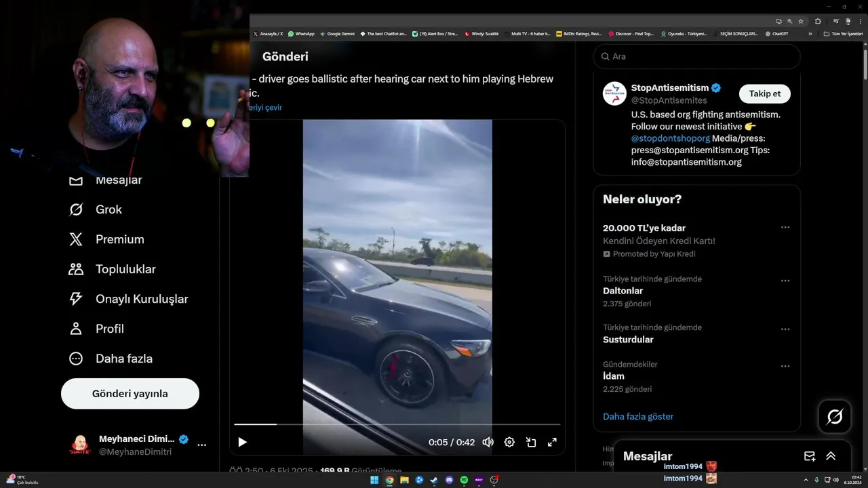The width and height of the screenshot is (868, 488).
Task: Open the Anasayfa / X bookmark
Action: 269,33
